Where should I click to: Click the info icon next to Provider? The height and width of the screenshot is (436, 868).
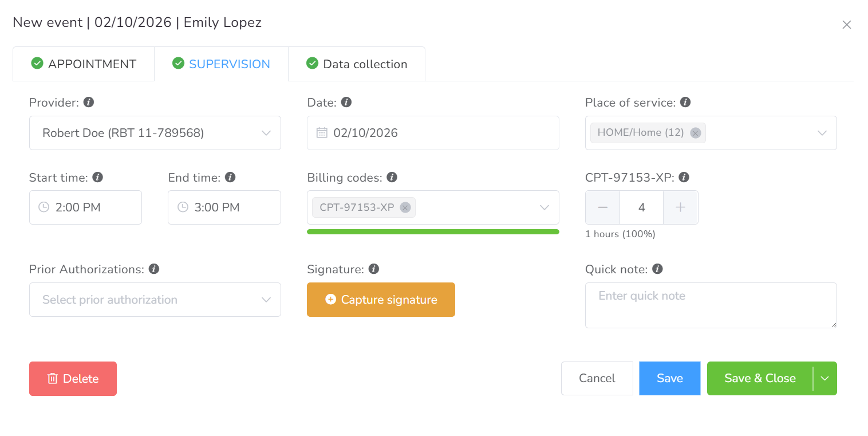tap(89, 103)
